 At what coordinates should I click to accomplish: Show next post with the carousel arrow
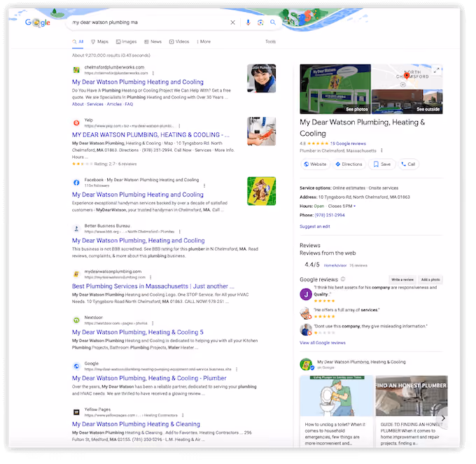(x=443, y=419)
